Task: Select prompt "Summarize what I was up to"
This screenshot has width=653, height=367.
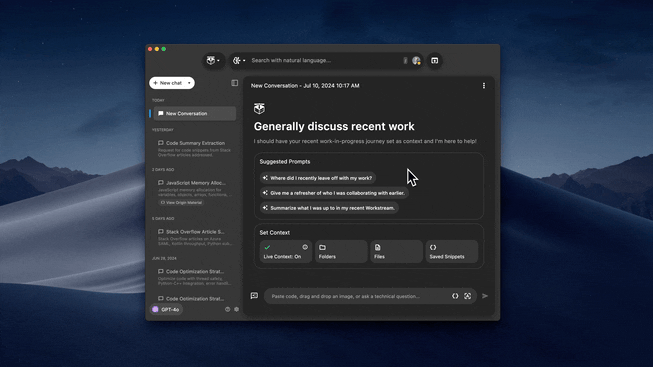Action: point(329,208)
